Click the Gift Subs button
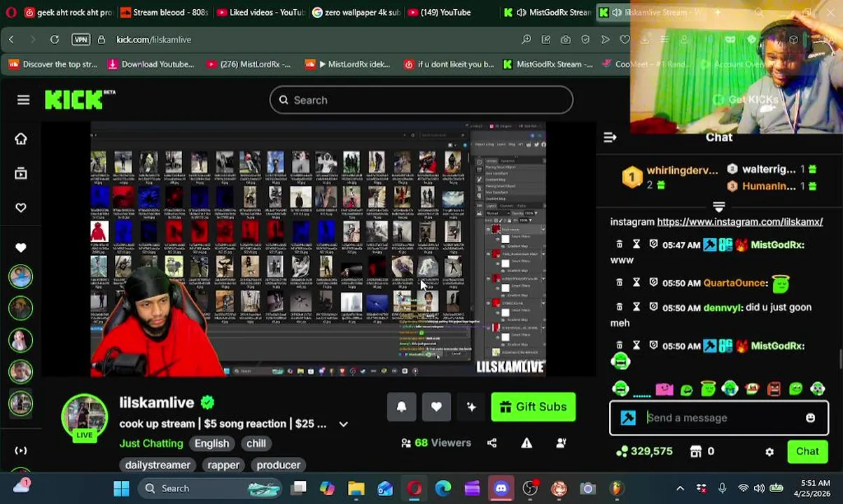This screenshot has height=504, width=843. (533, 407)
